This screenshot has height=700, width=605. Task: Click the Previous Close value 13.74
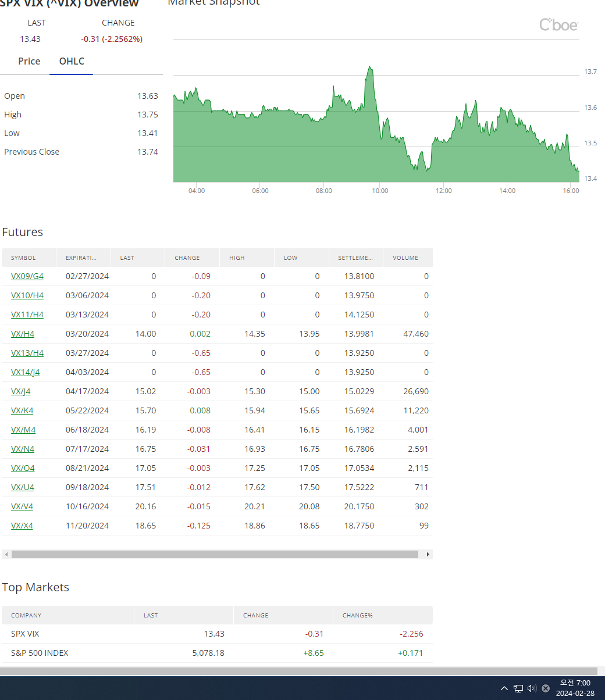[148, 152]
